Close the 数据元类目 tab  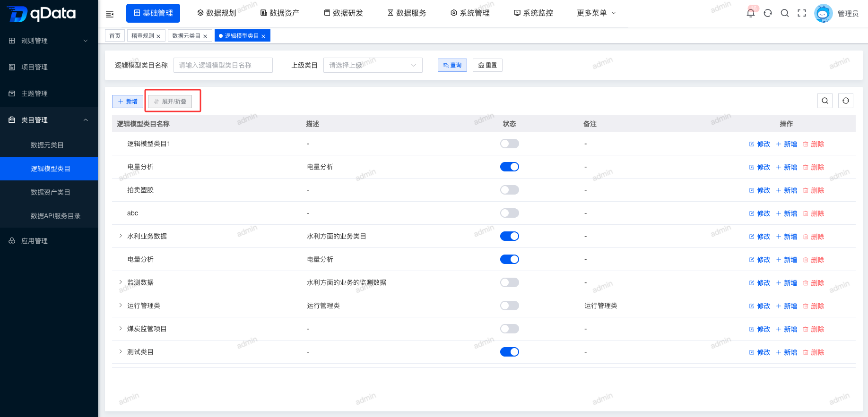click(x=205, y=36)
